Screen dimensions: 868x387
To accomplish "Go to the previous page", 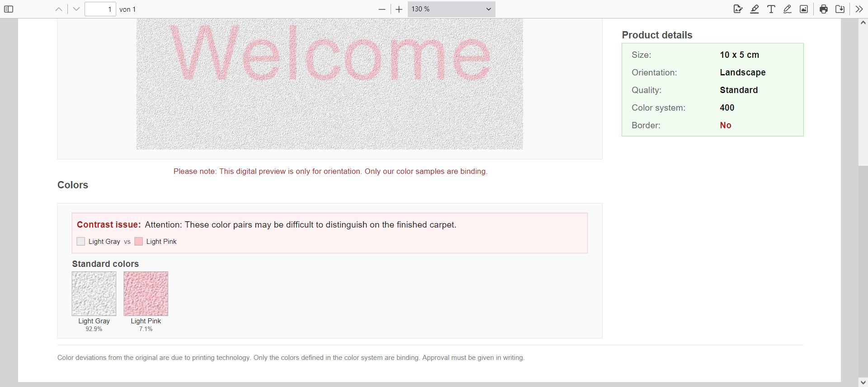I will tap(59, 9).
